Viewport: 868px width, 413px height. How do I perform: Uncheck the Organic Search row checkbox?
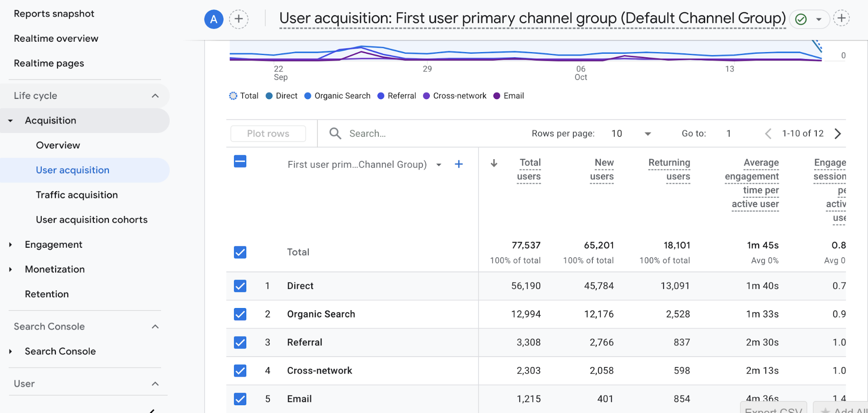240,314
